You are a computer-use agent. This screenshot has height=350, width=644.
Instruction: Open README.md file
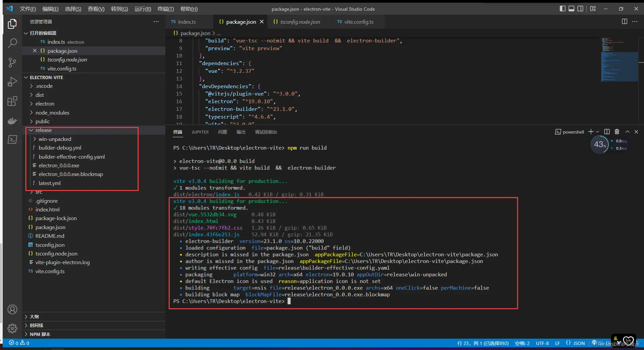[x=50, y=236]
